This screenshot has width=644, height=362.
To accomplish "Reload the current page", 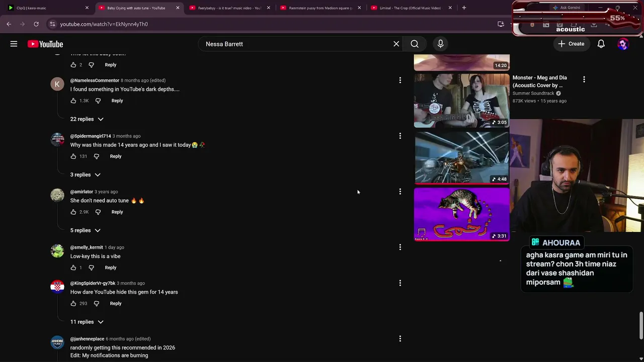I will click(36, 24).
